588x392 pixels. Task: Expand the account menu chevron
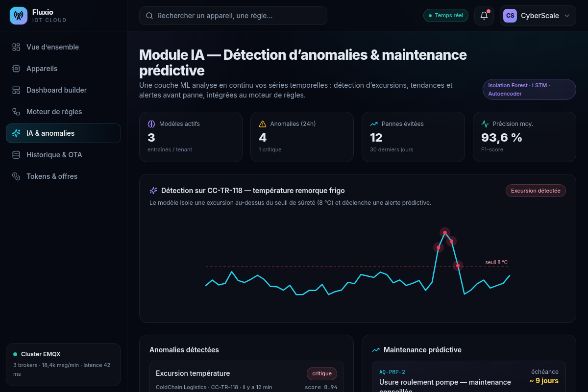(x=567, y=16)
